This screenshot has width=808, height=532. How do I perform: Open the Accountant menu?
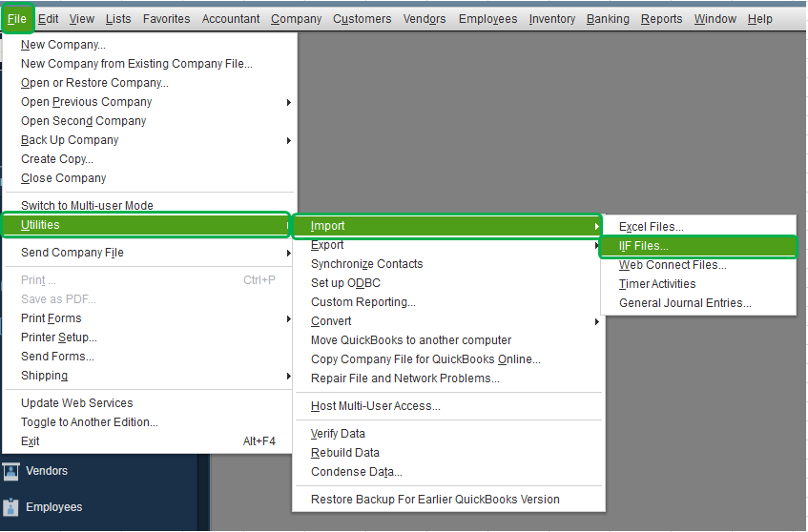231,19
